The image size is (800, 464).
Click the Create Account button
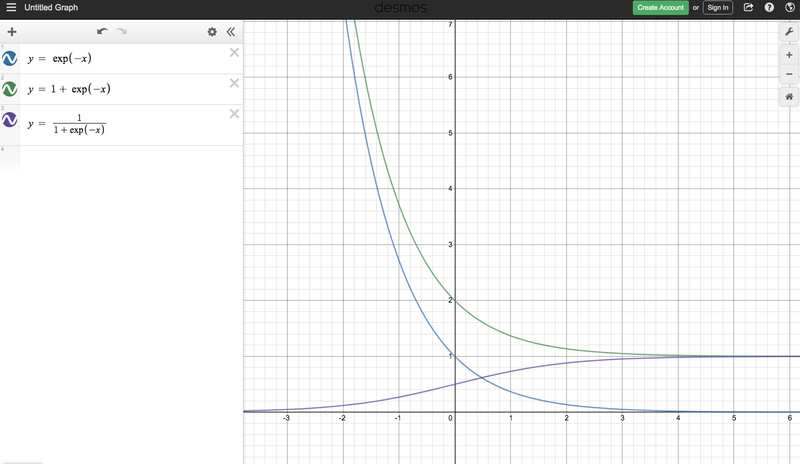point(660,8)
